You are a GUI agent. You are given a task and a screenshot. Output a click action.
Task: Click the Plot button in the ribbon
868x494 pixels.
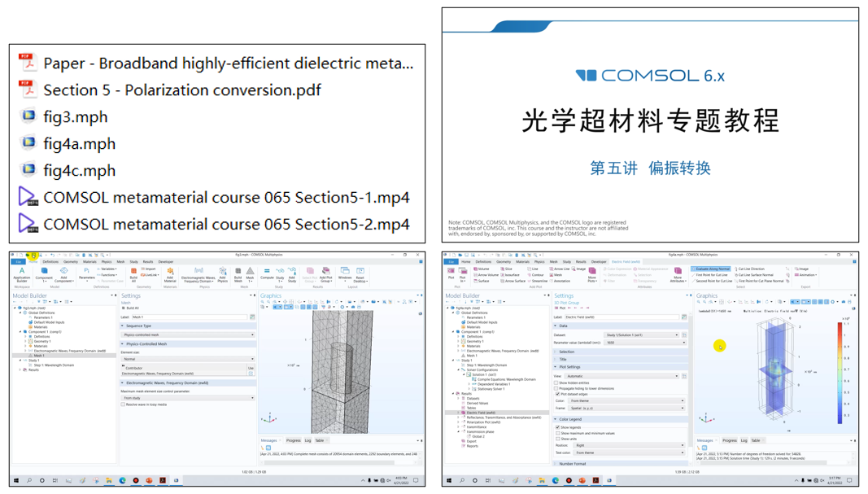(450, 274)
